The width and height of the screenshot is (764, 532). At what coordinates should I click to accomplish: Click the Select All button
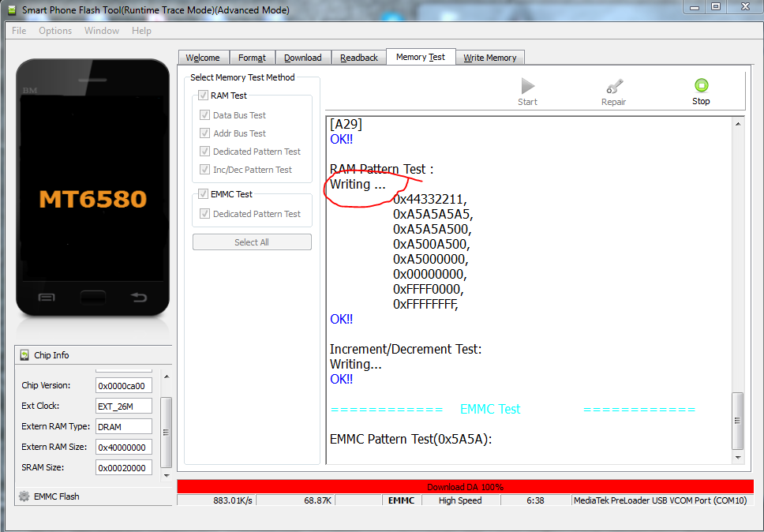[x=252, y=242]
